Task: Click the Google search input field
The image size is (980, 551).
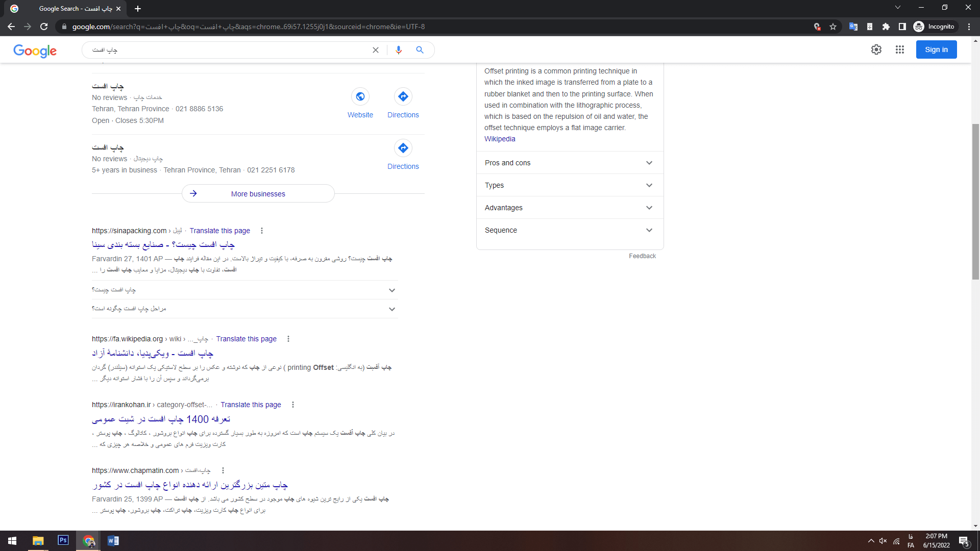Action: 230,50
